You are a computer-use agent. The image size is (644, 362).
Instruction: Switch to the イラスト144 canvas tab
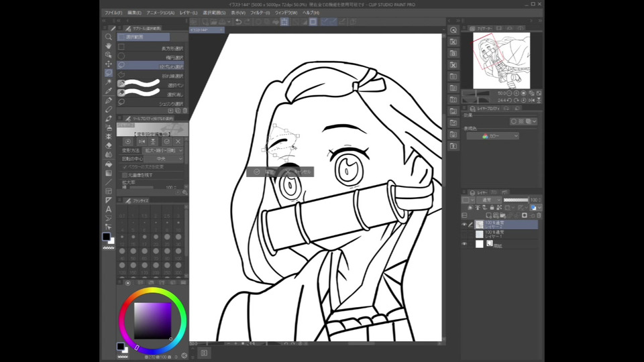pos(207,30)
